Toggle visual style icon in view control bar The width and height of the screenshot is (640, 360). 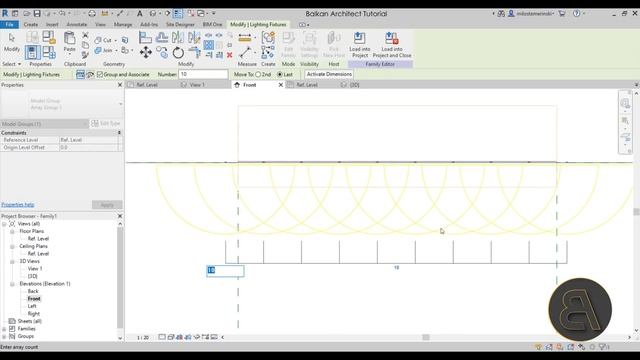point(171,337)
